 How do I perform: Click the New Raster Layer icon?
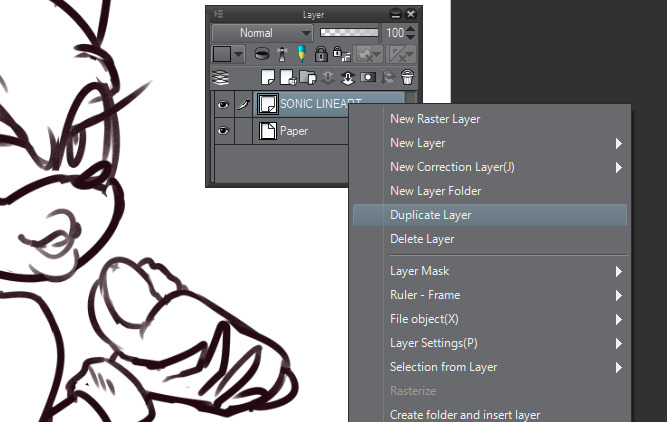pyautogui.click(x=268, y=77)
